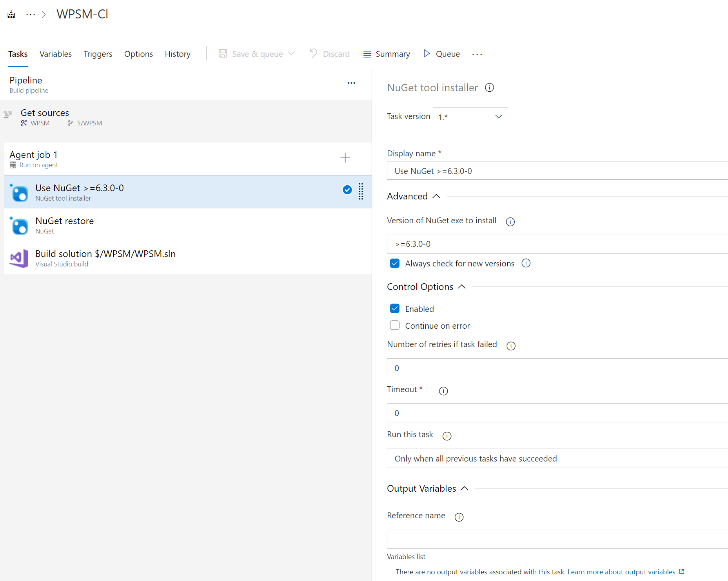Click the NuGet restore task icon
The height and width of the screenshot is (581, 728).
pos(19,225)
